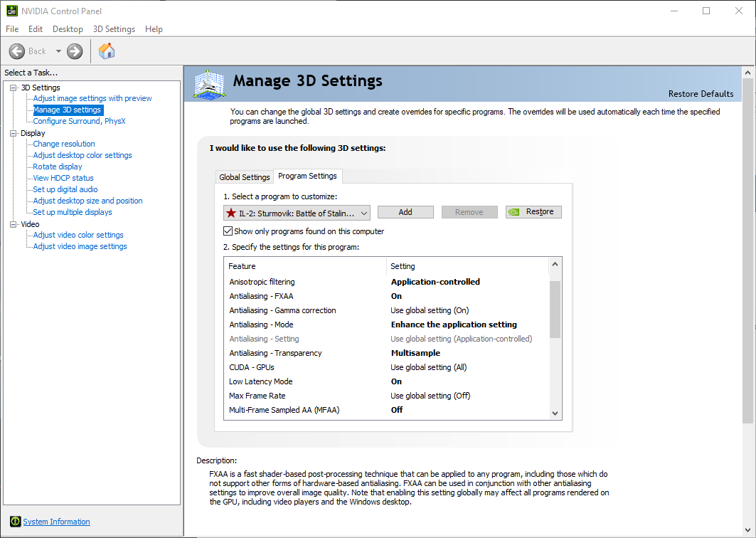Switch to the Global Settings tab
Image resolution: width=756 pixels, height=538 pixels.
pos(245,177)
